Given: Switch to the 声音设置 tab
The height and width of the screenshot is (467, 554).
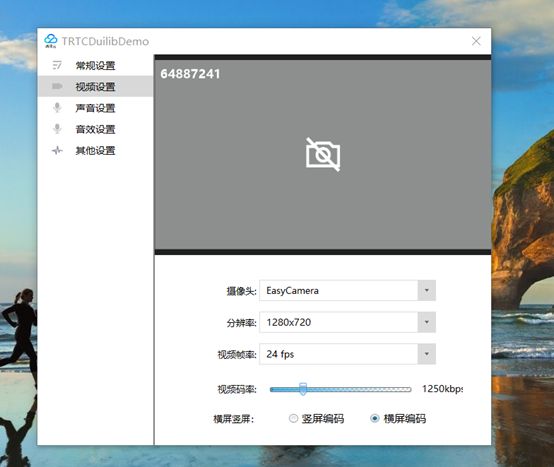Looking at the screenshot, I should point(95,108).
